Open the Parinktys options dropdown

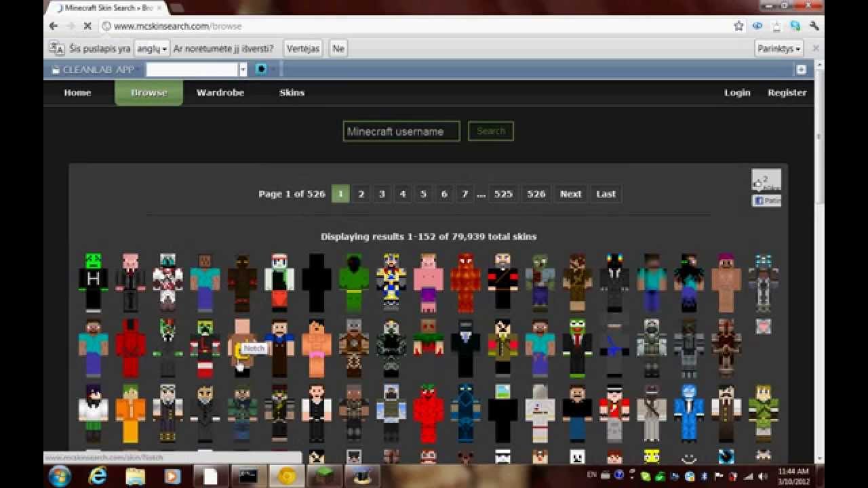pyautogui.click(x=779, y=48)
